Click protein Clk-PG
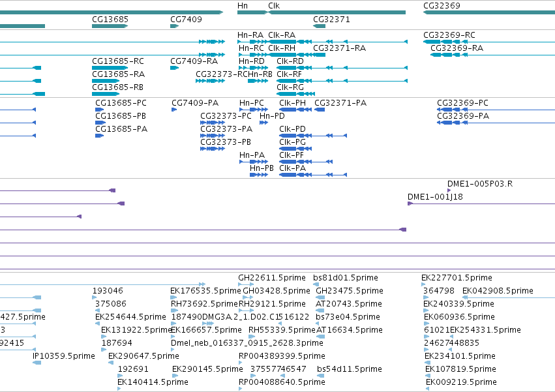This screenshot has height=392, width=555. pyautogui.click(x=292, y=142)
